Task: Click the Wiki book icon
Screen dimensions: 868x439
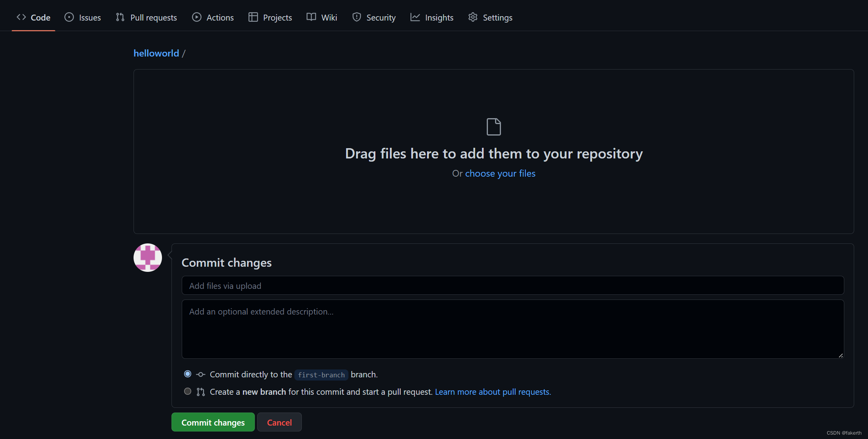Action: point(311,17)
